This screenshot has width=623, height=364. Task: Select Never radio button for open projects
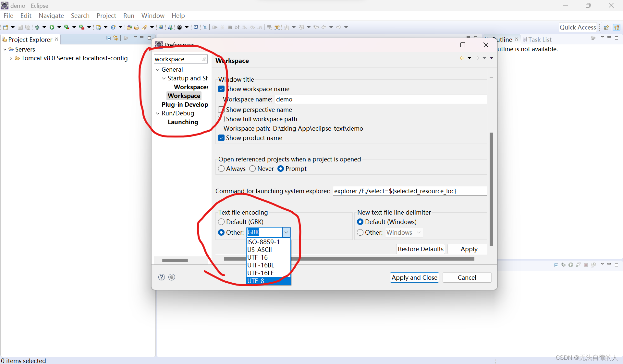pos(252,169)
